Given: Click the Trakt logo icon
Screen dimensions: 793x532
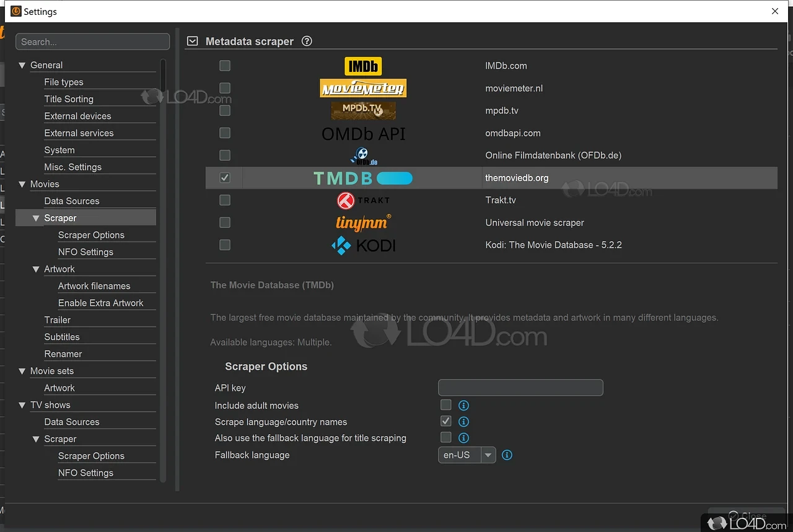Looking at the screenshot, I should coord(363,200).
